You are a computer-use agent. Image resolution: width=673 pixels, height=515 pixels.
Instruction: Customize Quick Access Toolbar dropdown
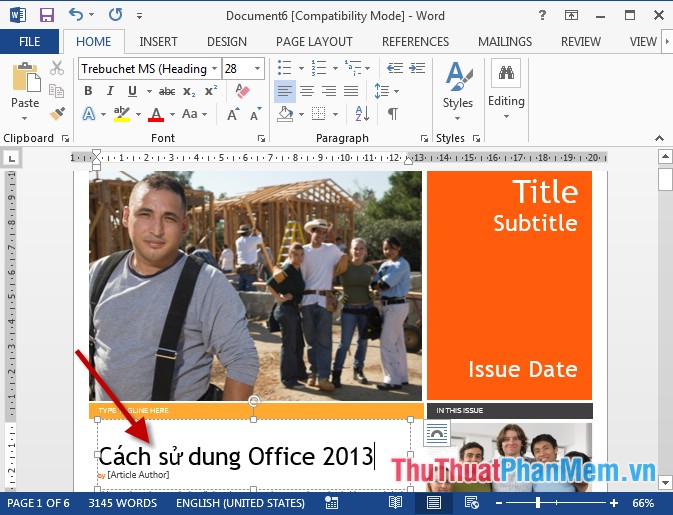pos(139,16)
